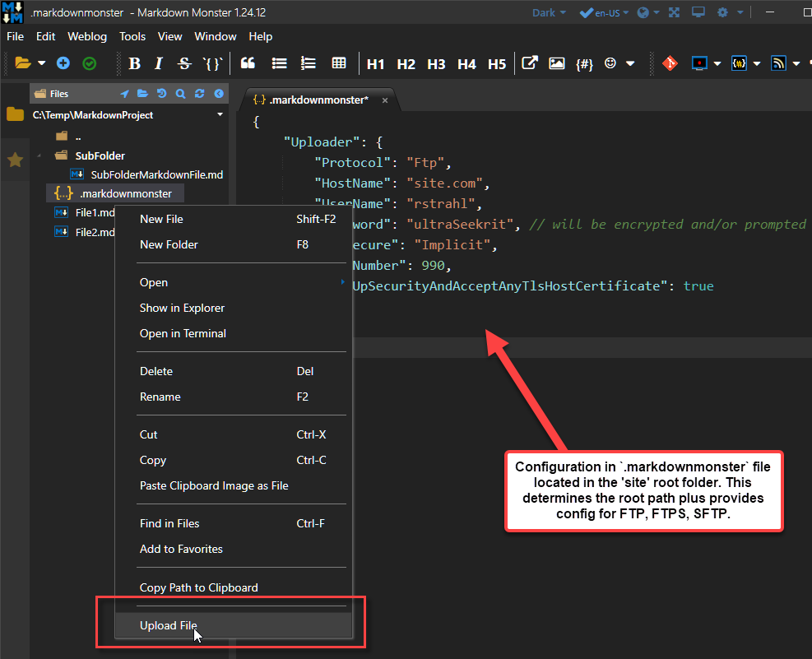Insert a hyperlink with the external link icon

pos(530,63)
